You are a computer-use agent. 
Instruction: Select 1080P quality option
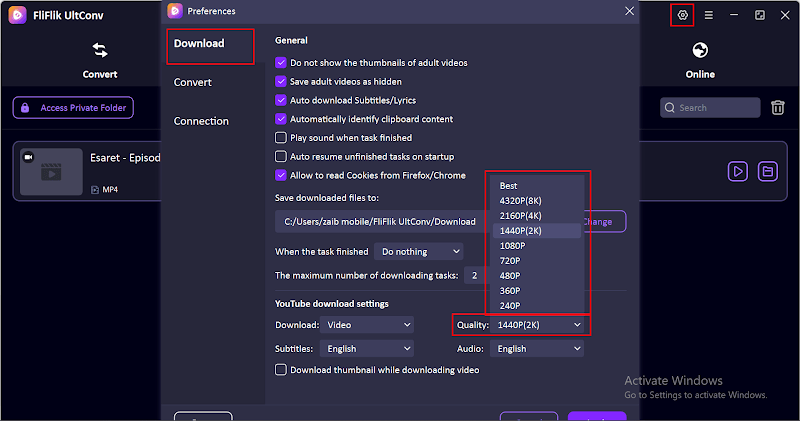537,245
